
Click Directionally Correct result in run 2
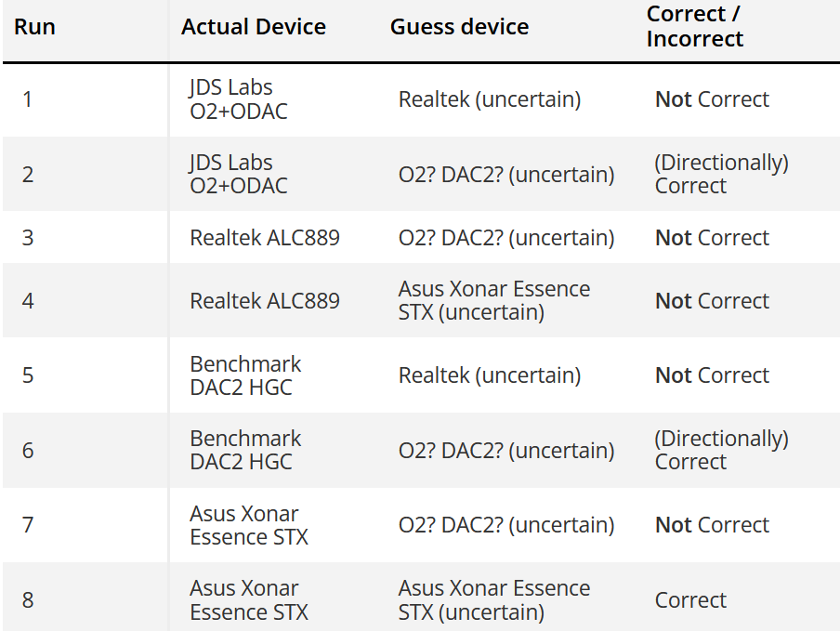click(x=722, y=174)
